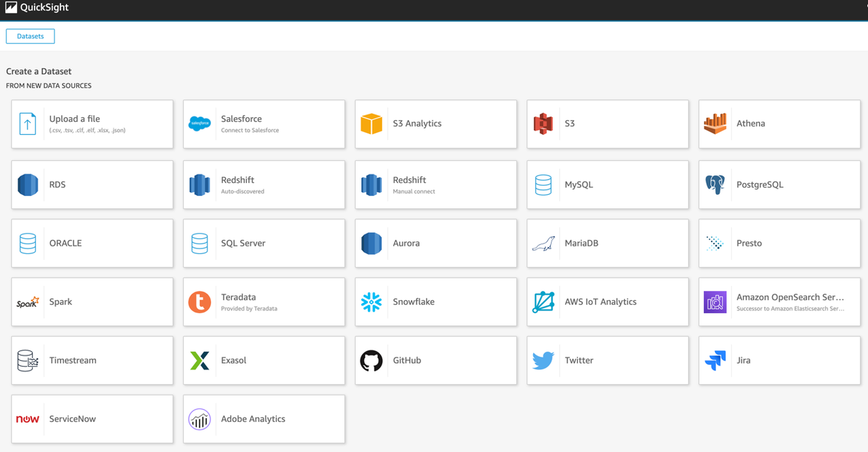Viewport: 868px width, 452px height.
Task: Click the Upload a file arrow icon
Action: pyautogui.click(x=28, y=124)
